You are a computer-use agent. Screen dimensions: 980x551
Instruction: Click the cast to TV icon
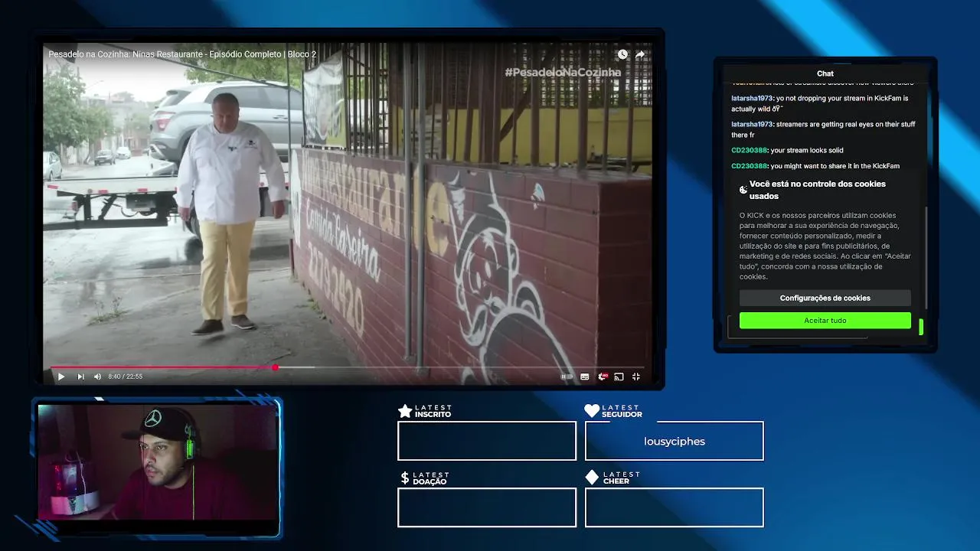pyautogui.click(x=619, y=377)
